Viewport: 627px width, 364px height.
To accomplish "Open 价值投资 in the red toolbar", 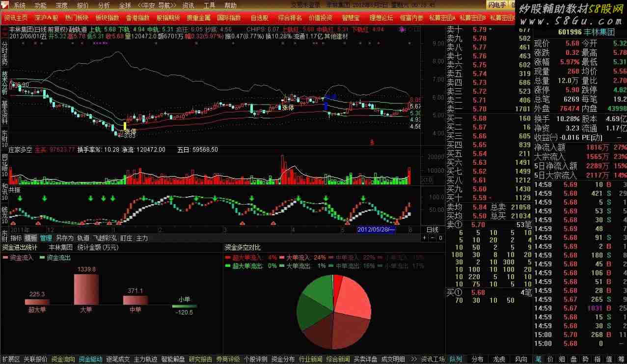I will coord(321,18).
